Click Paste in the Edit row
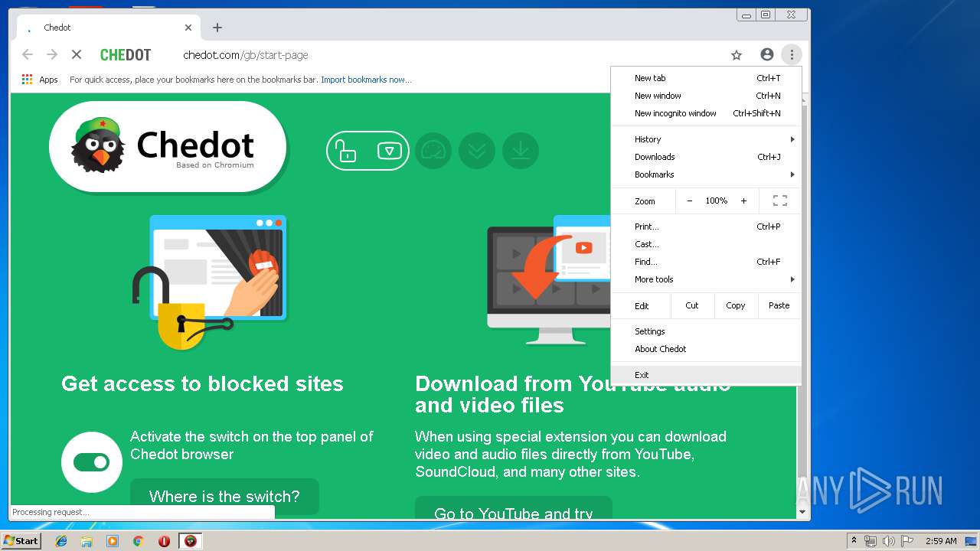This screenshot has width=980, height=551. (779, 305)
